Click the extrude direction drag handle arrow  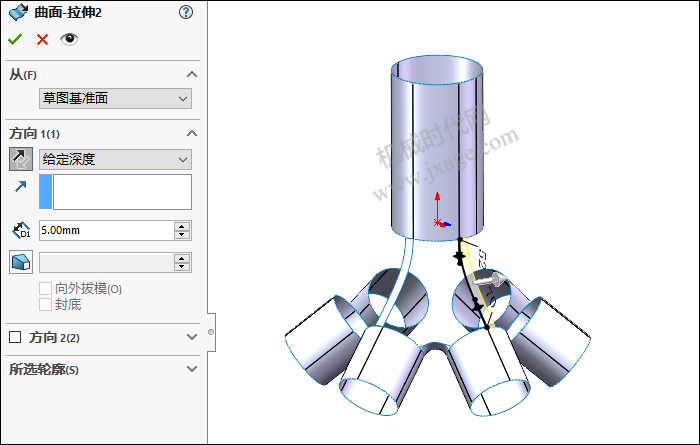[490, 281]
